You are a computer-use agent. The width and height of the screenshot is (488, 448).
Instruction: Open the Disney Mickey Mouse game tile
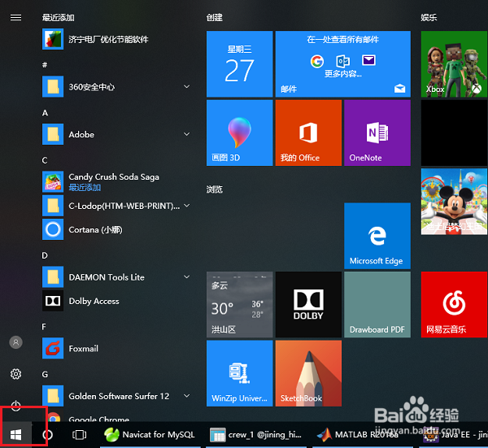tap(455, 202)
